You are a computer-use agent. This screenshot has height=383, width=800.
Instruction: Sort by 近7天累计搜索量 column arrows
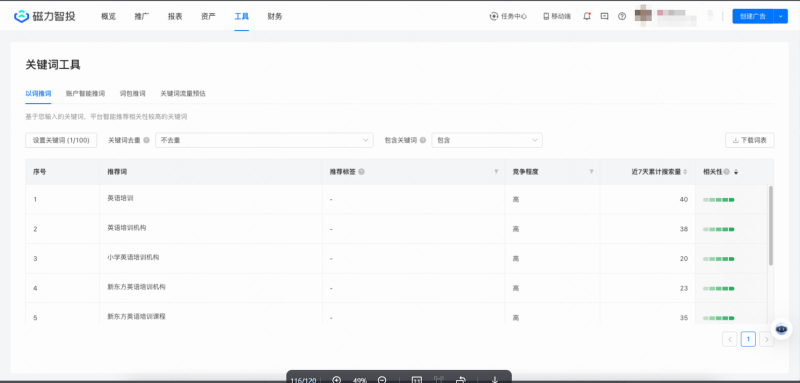[x=685, y=172]
